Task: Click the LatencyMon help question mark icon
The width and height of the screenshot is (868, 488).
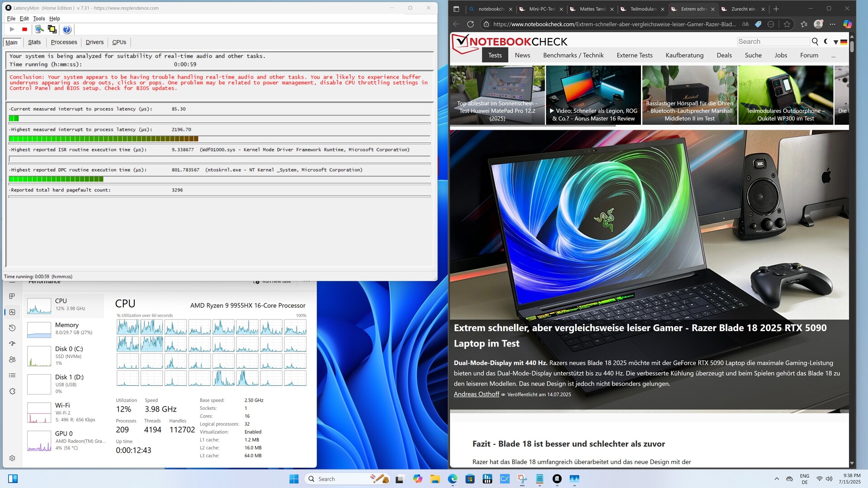Action: pos(67,29)
